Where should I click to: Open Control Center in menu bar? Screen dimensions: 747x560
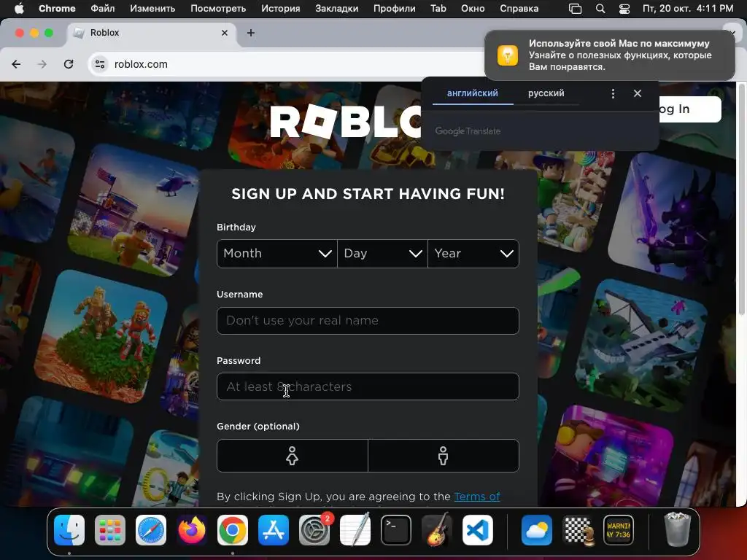coord(624,9)
